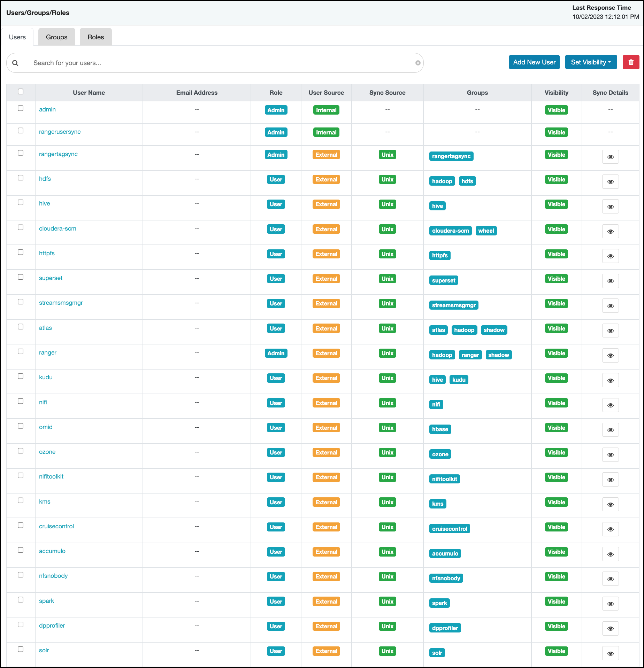The image size is (644, 668).
Task: Click the Add New User button
Action: point(534,62)
